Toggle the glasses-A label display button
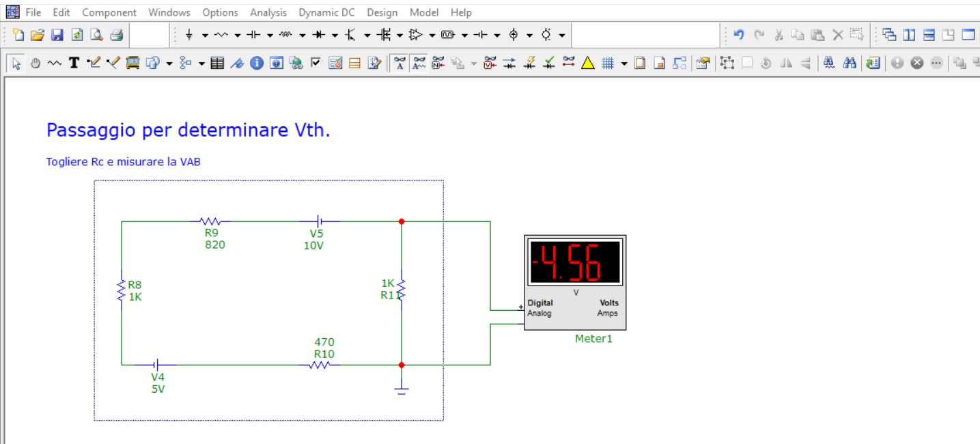 [400, 64]
